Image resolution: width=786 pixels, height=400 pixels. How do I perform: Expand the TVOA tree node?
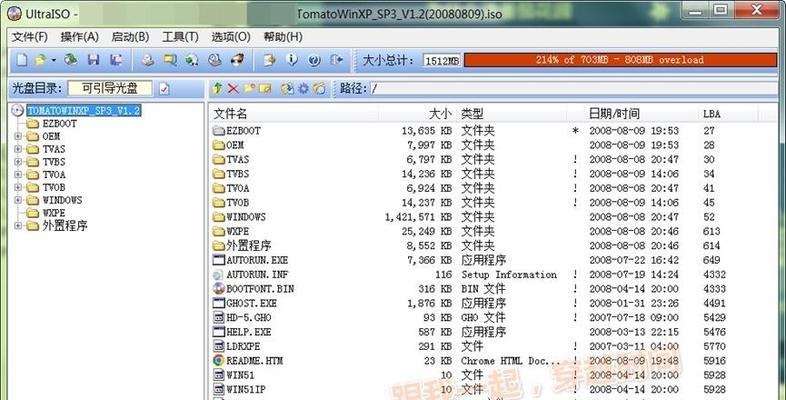(x=18, y=174)
